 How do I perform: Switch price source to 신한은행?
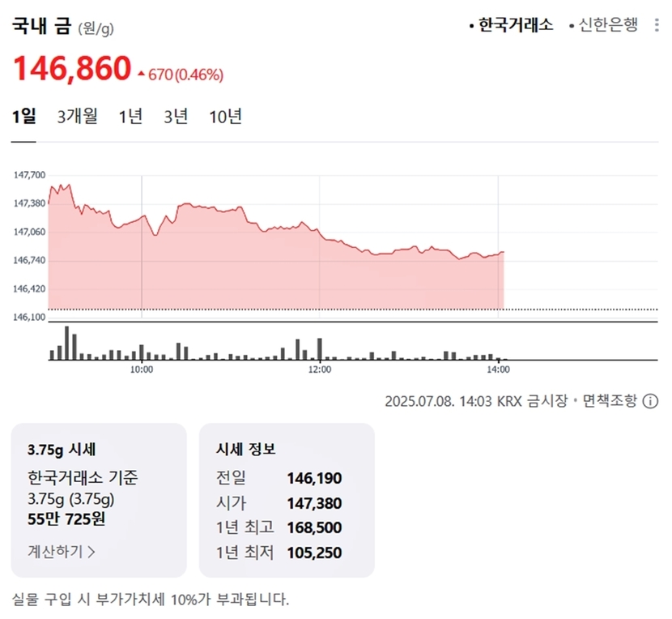pos(603,25)
